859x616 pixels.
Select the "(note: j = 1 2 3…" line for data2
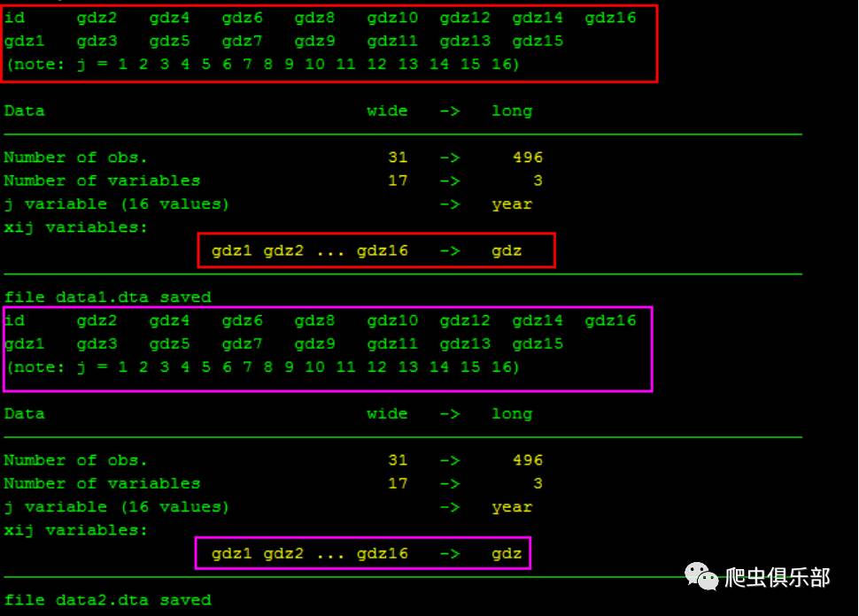(263, 367)
